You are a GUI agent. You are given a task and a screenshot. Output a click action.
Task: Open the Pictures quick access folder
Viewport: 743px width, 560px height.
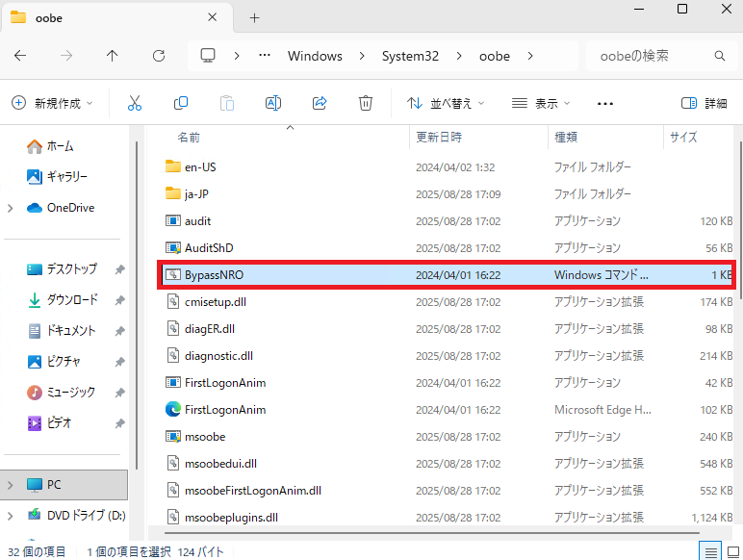pos(54,362)
